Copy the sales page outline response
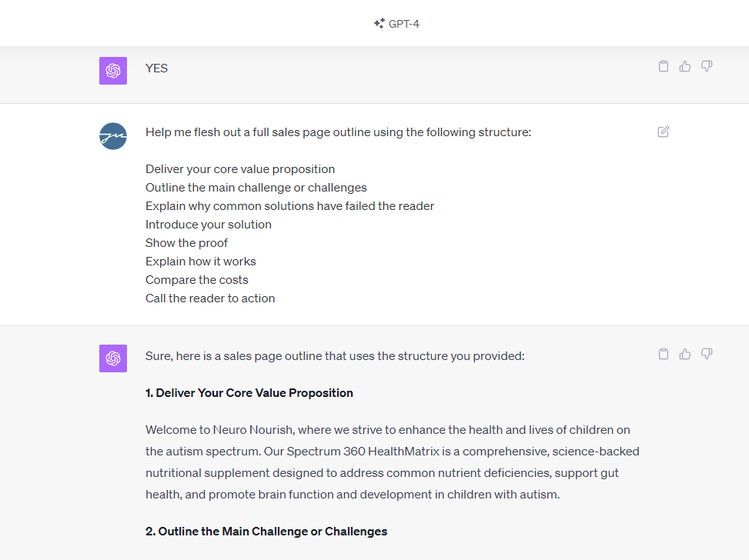Viewport: 749px width, 560px height. coord(664,354)
